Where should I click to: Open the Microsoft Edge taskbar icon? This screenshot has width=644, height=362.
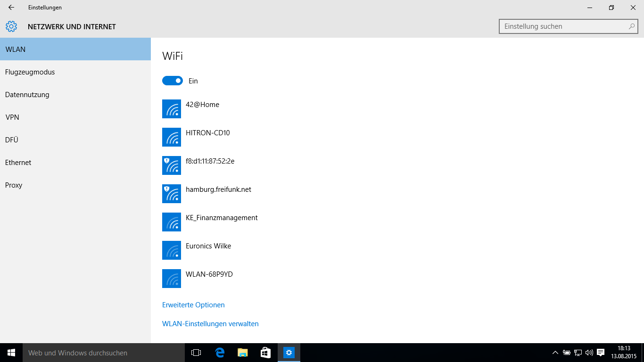click(220, 353)
